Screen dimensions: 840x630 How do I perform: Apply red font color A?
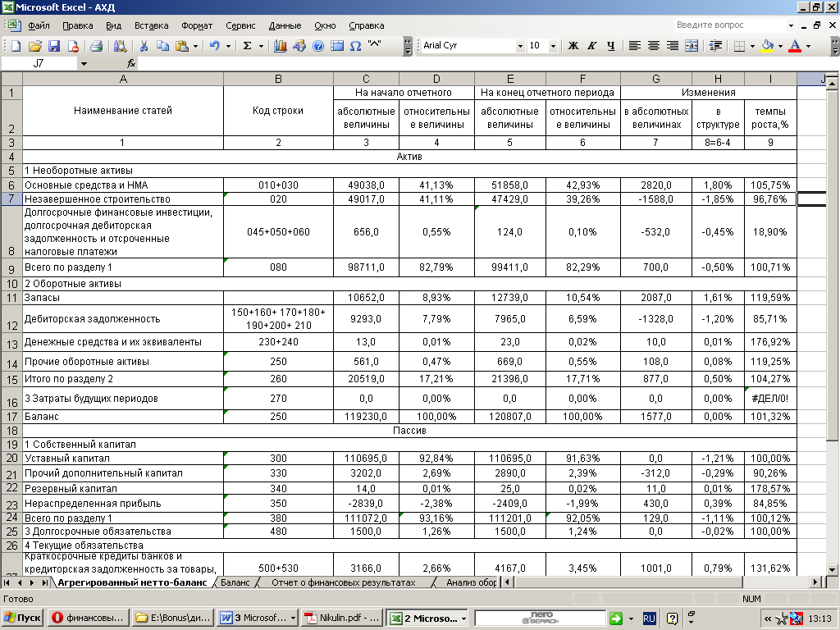coord(796,46)
